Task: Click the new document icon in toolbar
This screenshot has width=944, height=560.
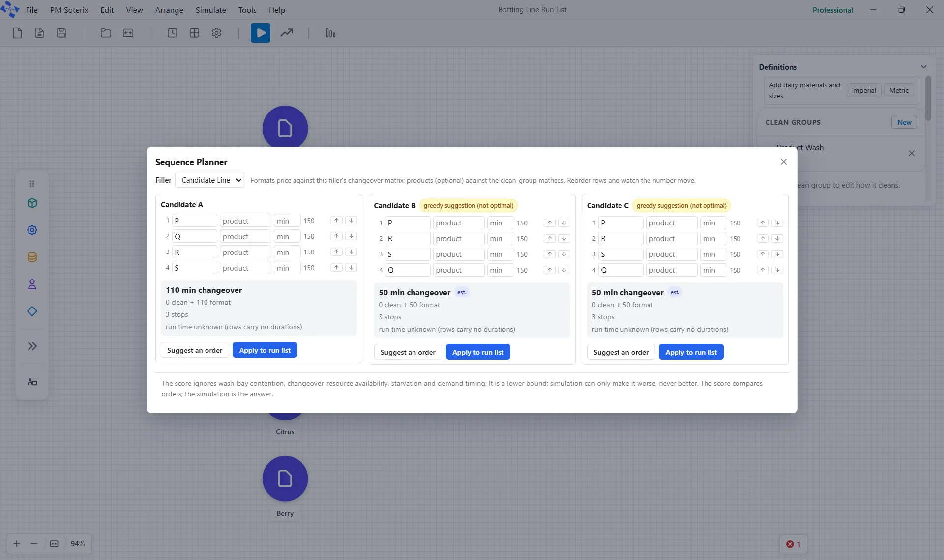Action: [x=17, y=33]
